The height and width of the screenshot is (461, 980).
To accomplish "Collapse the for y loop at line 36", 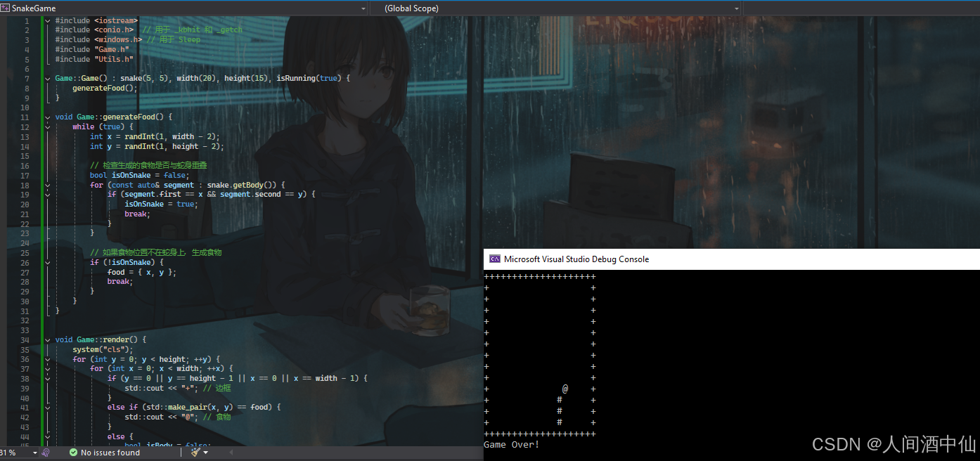I will 47,359.
